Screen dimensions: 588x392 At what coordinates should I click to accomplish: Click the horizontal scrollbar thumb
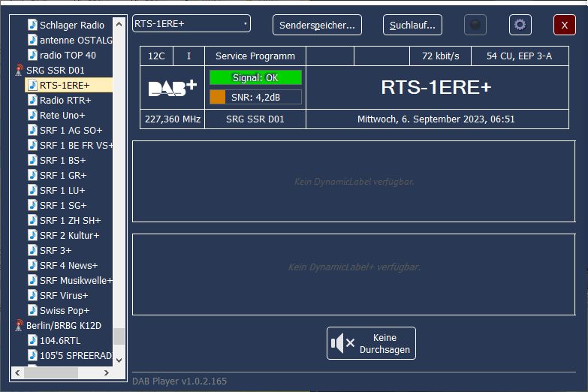(x=51, y=372)
